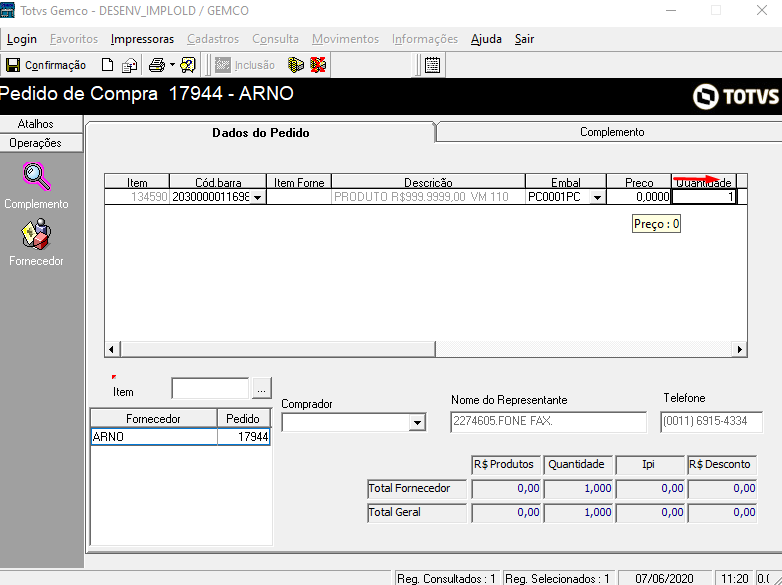Click the Fornecedor sidebar icon
Viewport: 782px width, 585px height.
click(36, 234)
